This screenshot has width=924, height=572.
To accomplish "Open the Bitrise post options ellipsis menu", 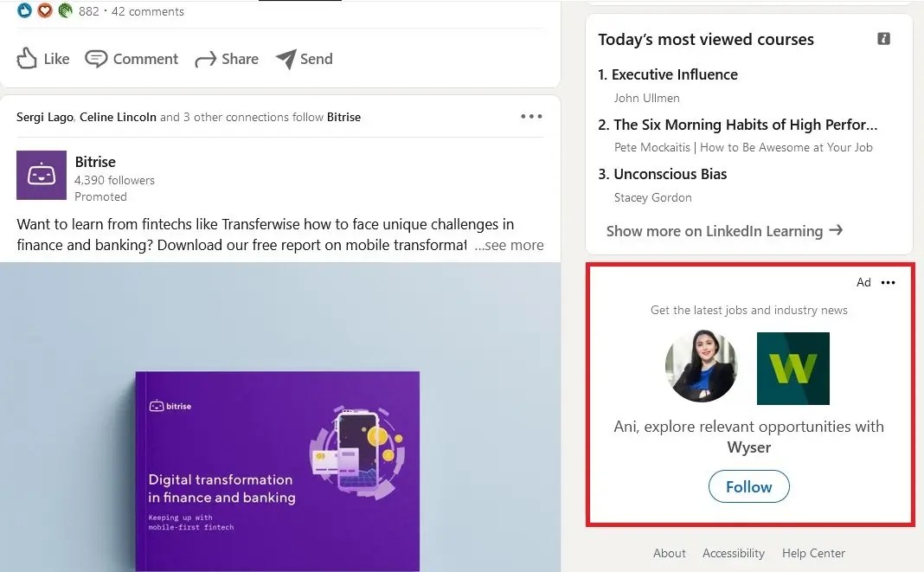I will [530, 115].
